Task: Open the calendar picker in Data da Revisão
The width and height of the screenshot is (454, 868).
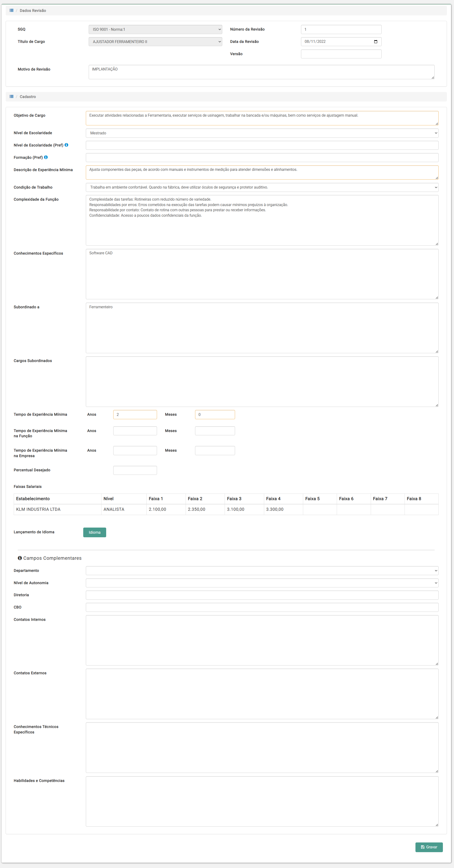Action: click(x=375, y=42)
